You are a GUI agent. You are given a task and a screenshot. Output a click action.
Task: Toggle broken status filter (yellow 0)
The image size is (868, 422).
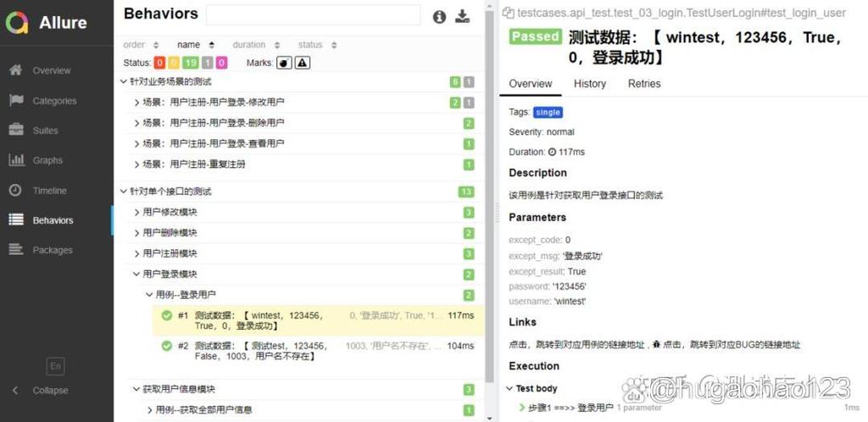pyautogui.click(x=174, y=63)
